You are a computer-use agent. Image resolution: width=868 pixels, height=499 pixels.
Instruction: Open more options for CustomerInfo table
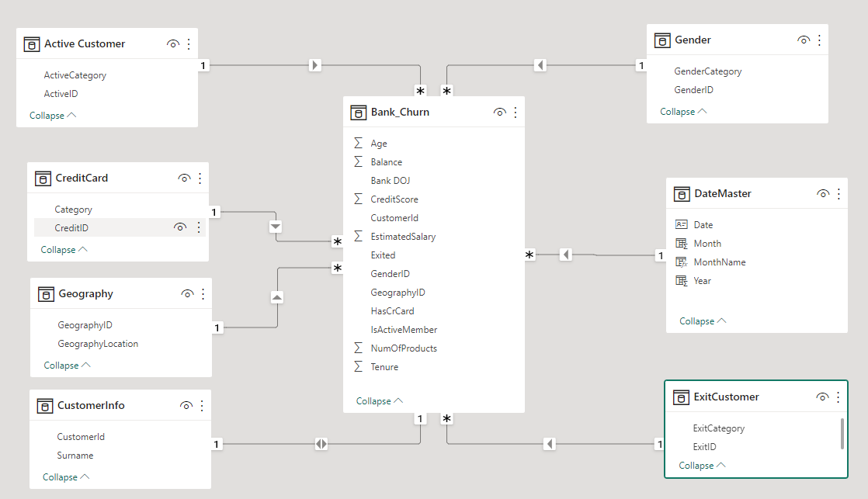202,406
